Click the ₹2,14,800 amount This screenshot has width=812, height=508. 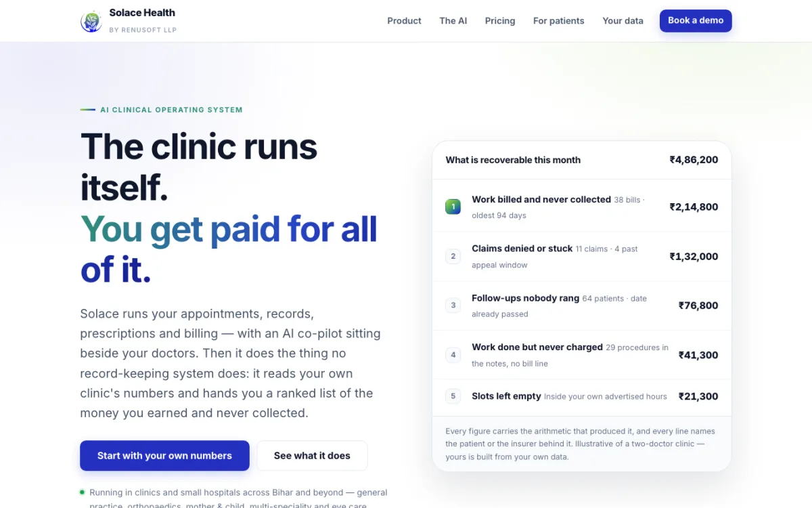pyautogui.click(x=694, y=207)
